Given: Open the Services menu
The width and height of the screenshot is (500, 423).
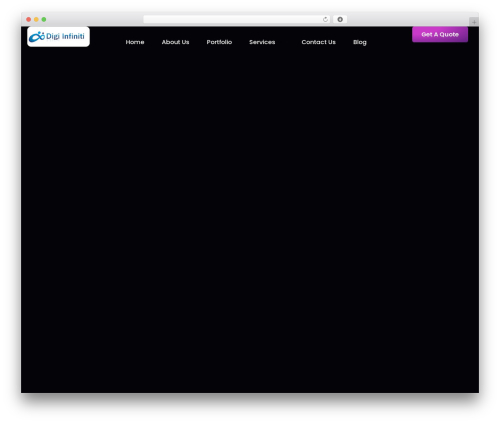Looking at the screenshot, I should 262,42.
